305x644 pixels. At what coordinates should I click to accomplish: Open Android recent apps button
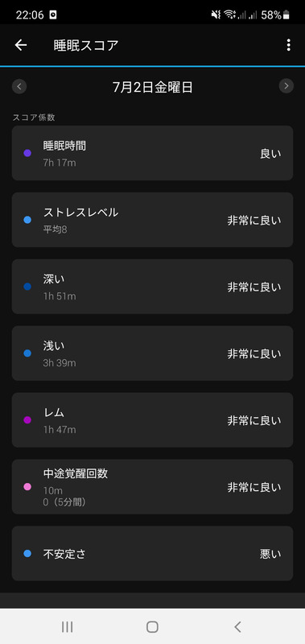click(68, 626)
